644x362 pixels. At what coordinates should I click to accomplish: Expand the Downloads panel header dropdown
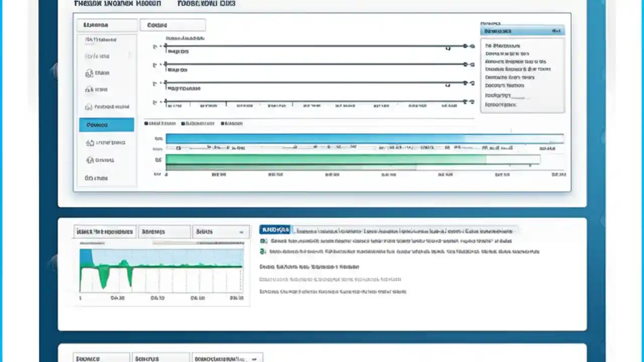(556, 31)
